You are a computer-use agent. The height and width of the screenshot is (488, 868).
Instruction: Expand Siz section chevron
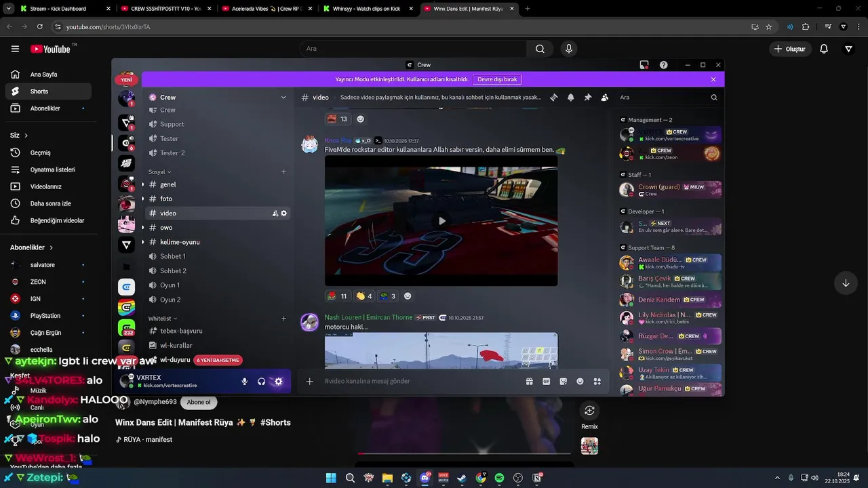point(26,136)
